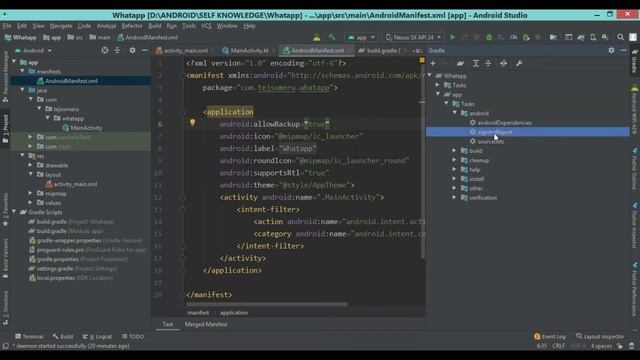Select the androidDependencies Gradle task
This screenshot has height=360, width=640.
(x=504, y=123)
